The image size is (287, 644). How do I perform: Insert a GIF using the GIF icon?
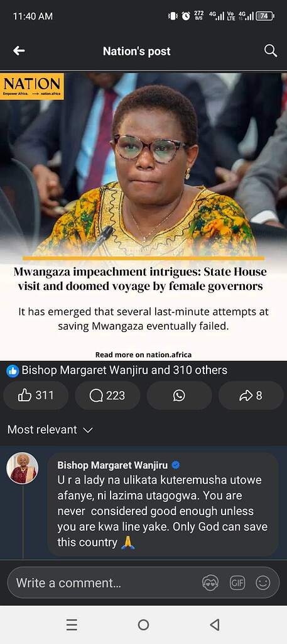point(237,583)
